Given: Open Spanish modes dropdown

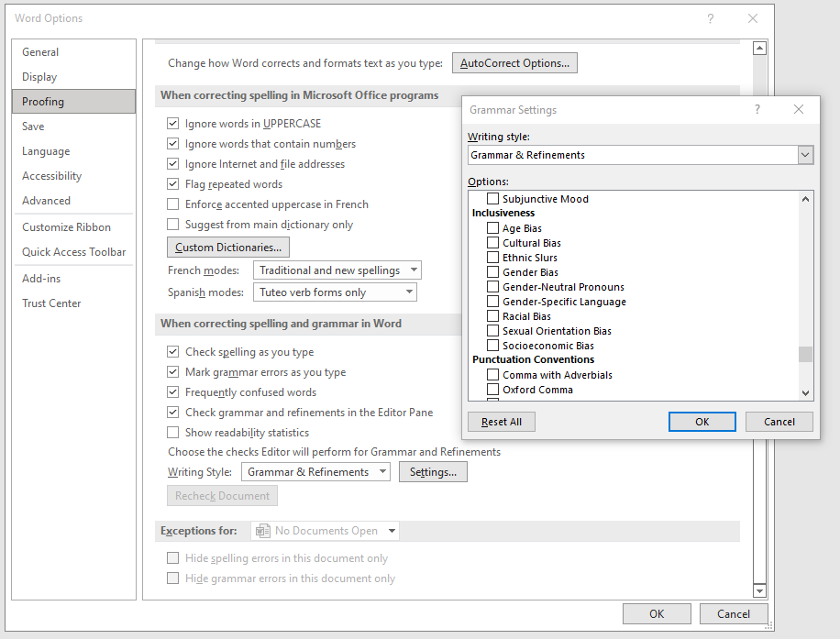Looking at the screenshot, I should tap(409, 292).
